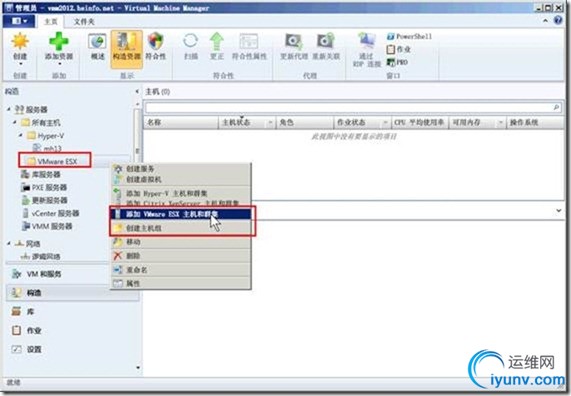Click the magnifier search icon

coord(556,107)
